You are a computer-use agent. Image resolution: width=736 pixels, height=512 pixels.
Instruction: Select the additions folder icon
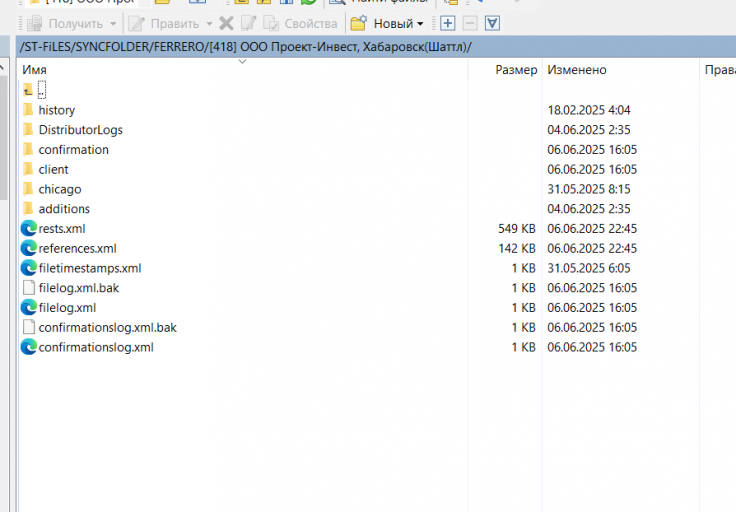click(28, 208)
